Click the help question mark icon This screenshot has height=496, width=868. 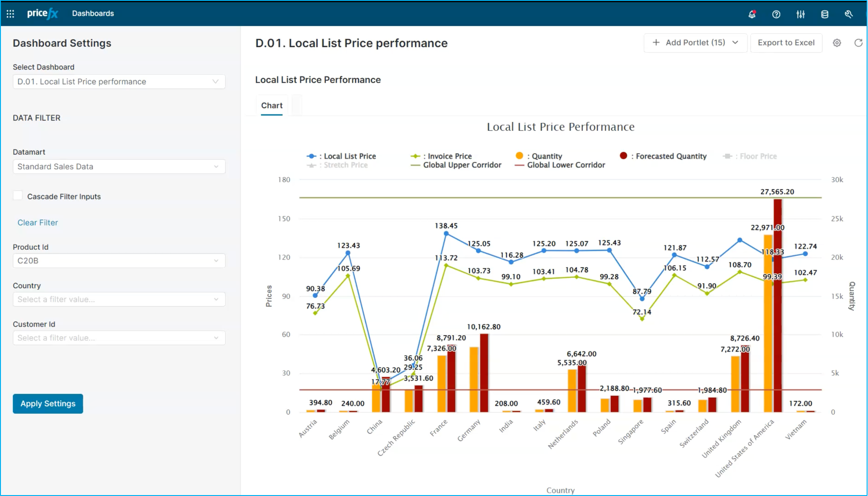[776, 14]
